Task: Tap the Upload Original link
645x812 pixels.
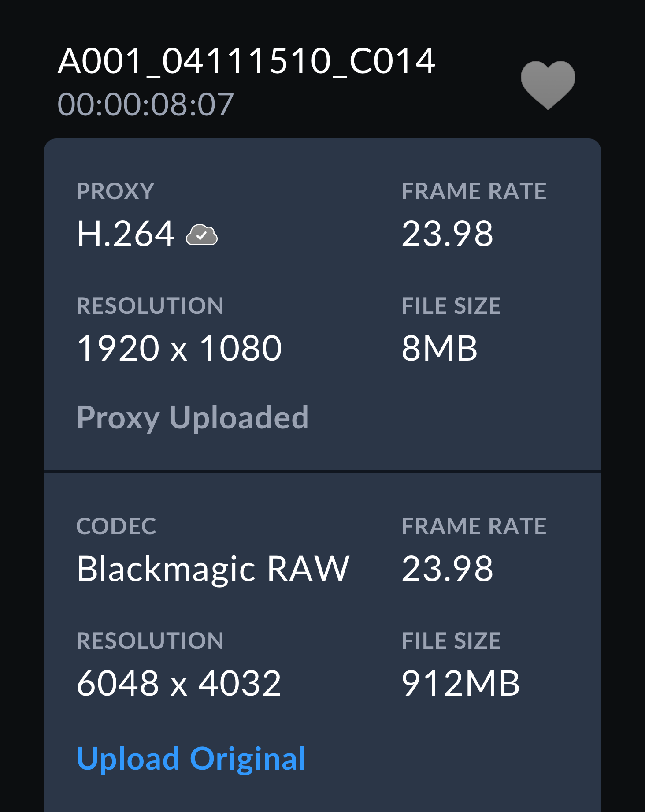Action: [x=191, y=759]
